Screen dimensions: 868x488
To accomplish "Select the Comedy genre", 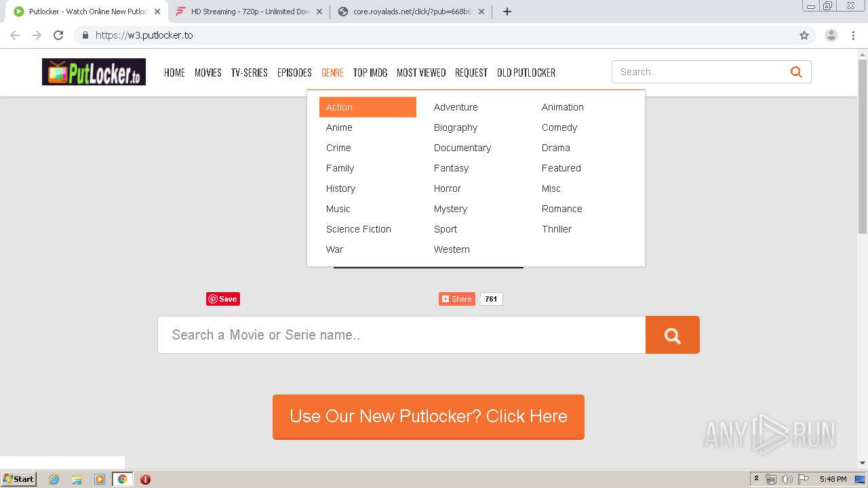I will 559,127.
